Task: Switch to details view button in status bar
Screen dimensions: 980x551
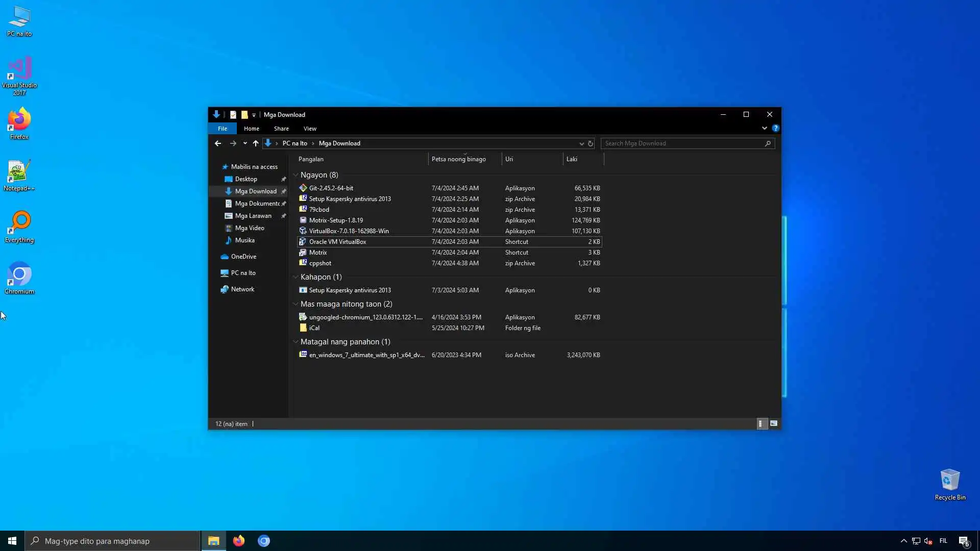Action: 761,423
